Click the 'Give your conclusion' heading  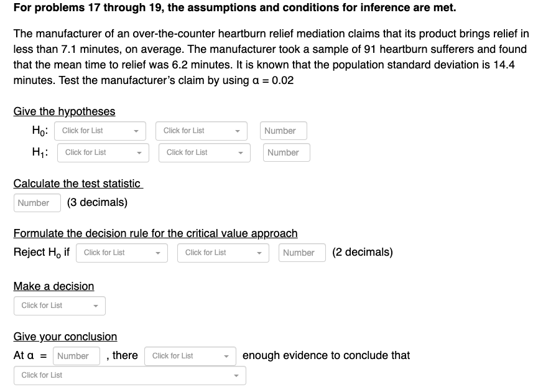pos(65,336)
